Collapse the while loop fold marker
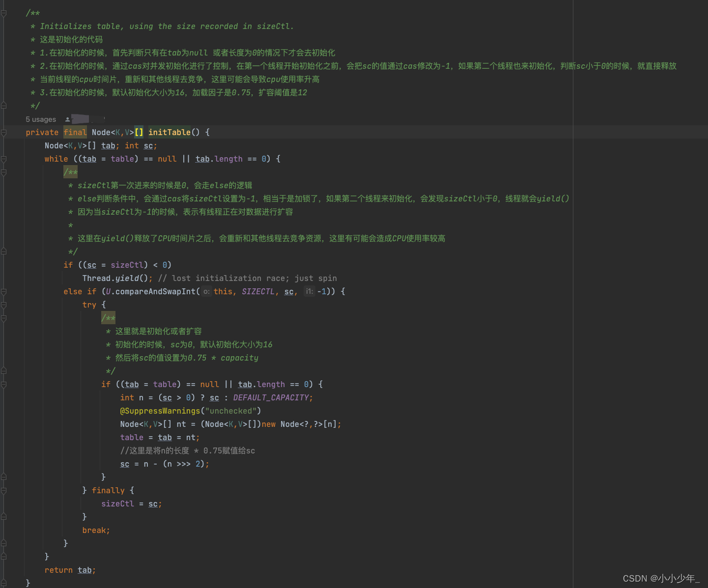The width and height of the screenshot is (708, 588). pos(3,159)
